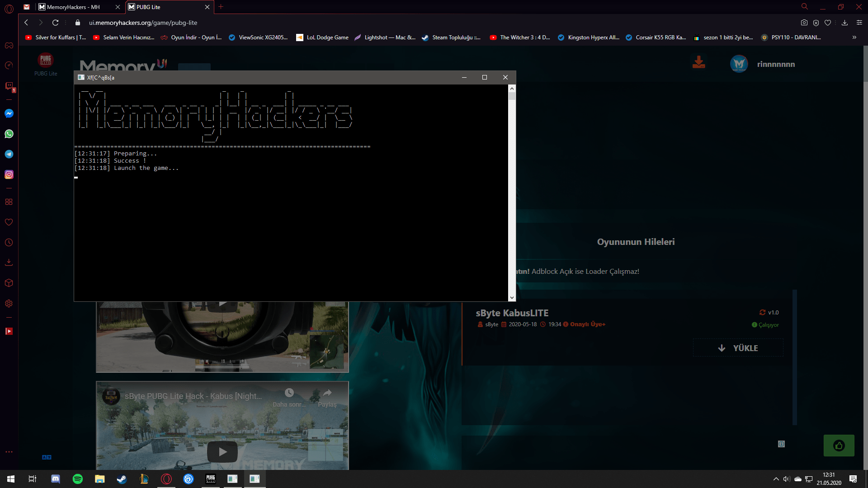Open the downloads icon in the address bar
Viewport: 868px width, 488px height.
pos(844,23)
